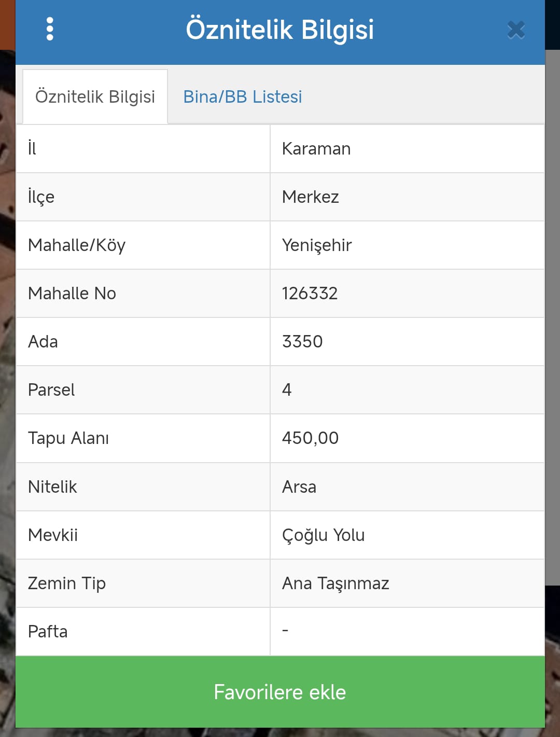560x737 pixels.
Task: Tap the Tapu Alanı value 450,00
Action: pos(310,438)
